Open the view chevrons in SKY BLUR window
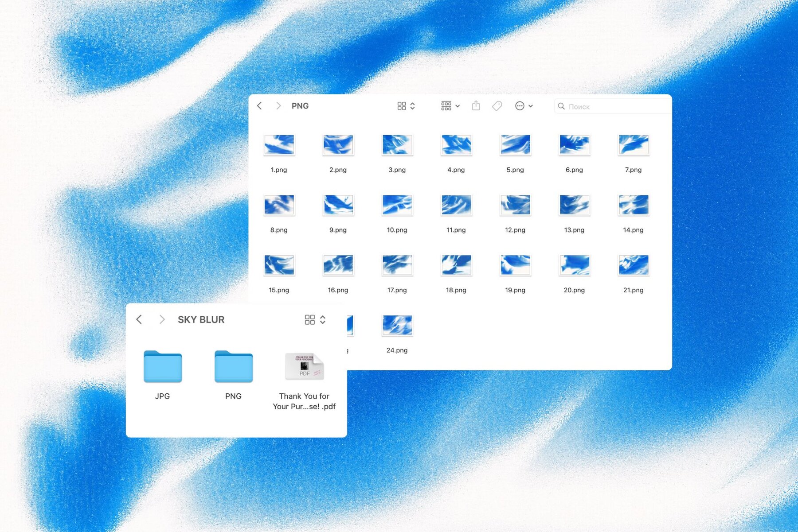The image size is (798, 532). tap(323, 319)
